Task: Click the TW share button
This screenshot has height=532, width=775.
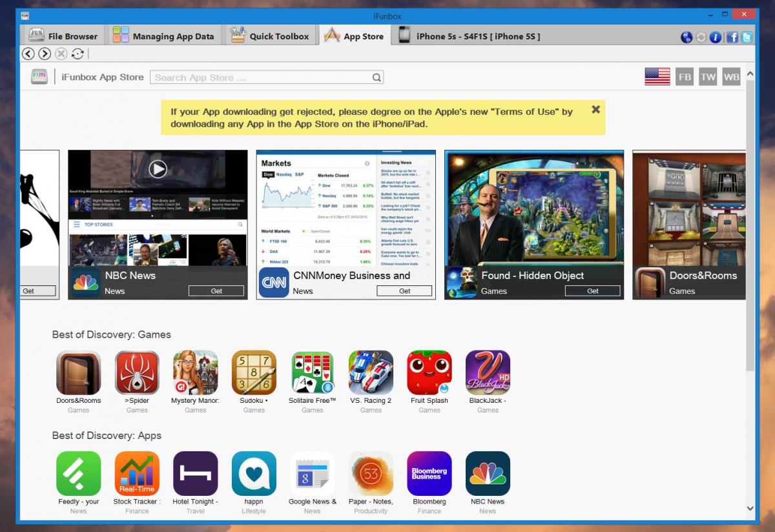Action: (708, 76)
